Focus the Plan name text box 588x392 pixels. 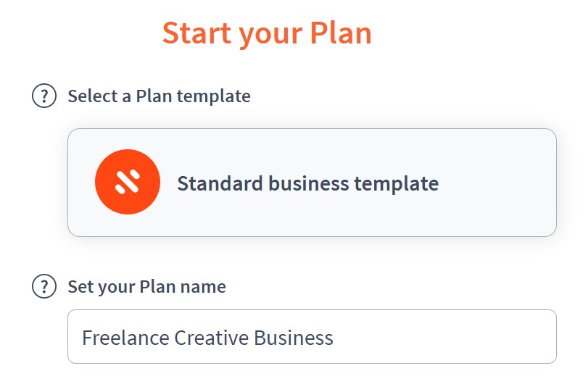pos(312,336)
